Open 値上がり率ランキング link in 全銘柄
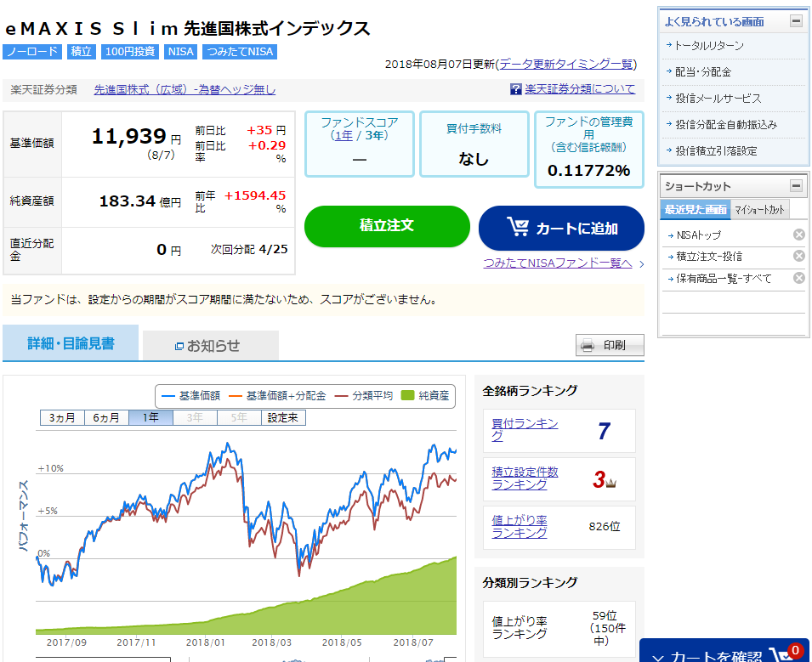 [x=520, y=526]
